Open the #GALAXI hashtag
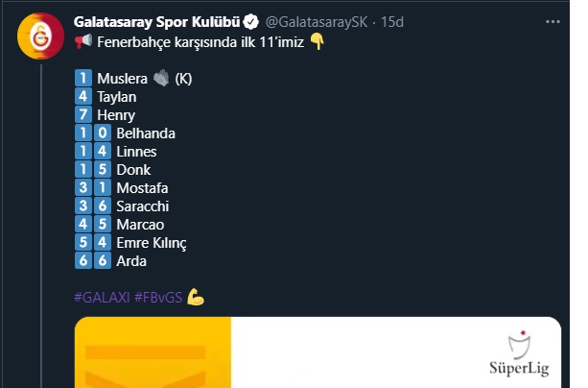Image resolution: width=588 pixels, height=388 pixels. (102, 298)
